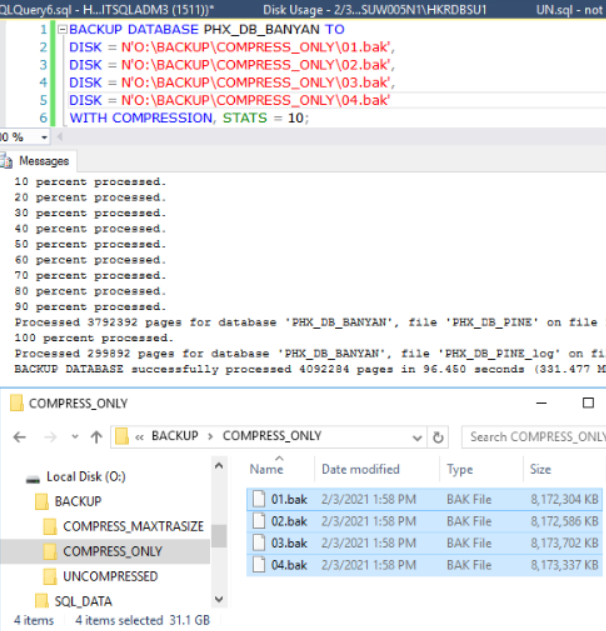The width and height of the screenshot is (606, 631).
Task: Open SQL_DATA folder in the tree
Action: click(83, 601)
